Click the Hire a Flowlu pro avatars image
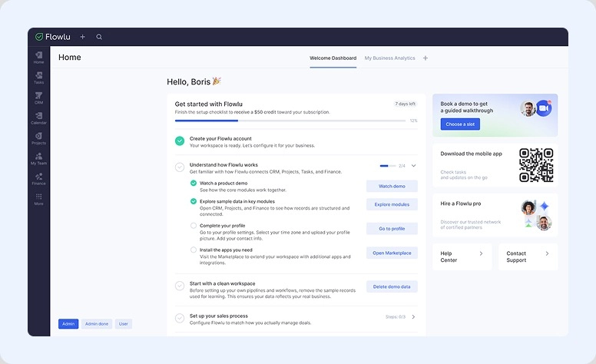The height and width of the screenshot is (364, 596). click(536, 215)
